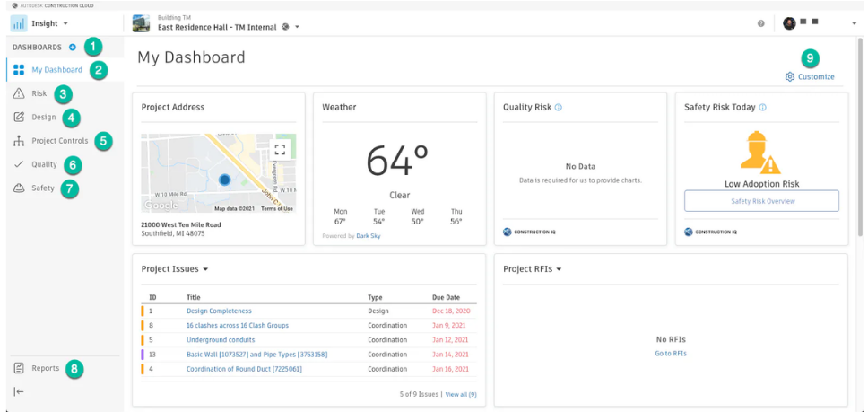868x412 pixels.
Task: Open the Safety dashboard
Action: pos(43,188)
